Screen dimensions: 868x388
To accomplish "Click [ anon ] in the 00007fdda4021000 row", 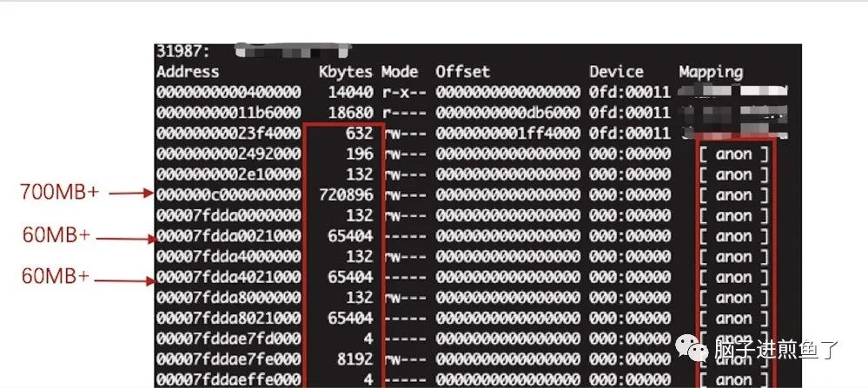I will (734, 277).
